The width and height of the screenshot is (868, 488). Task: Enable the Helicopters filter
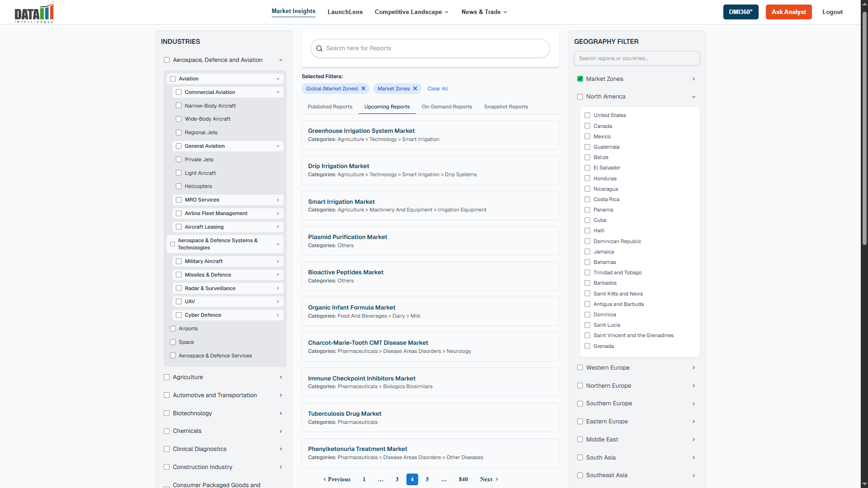point(179,186)
